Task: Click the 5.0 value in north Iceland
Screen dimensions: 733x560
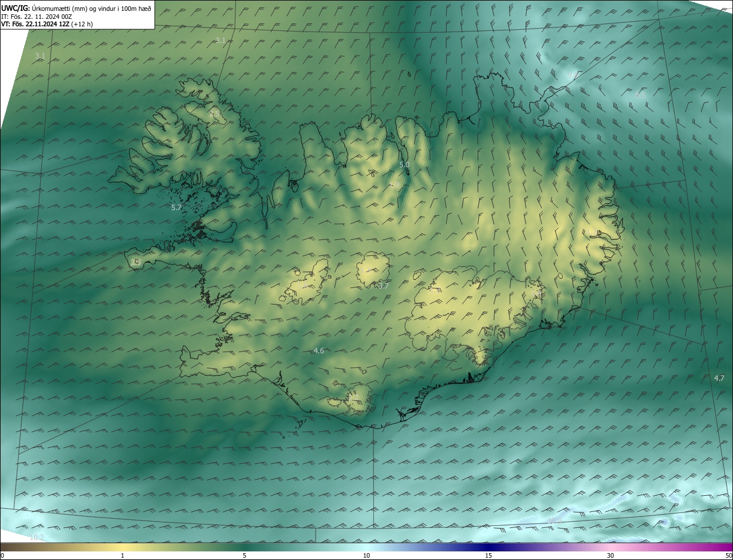Action: point(404,165)
